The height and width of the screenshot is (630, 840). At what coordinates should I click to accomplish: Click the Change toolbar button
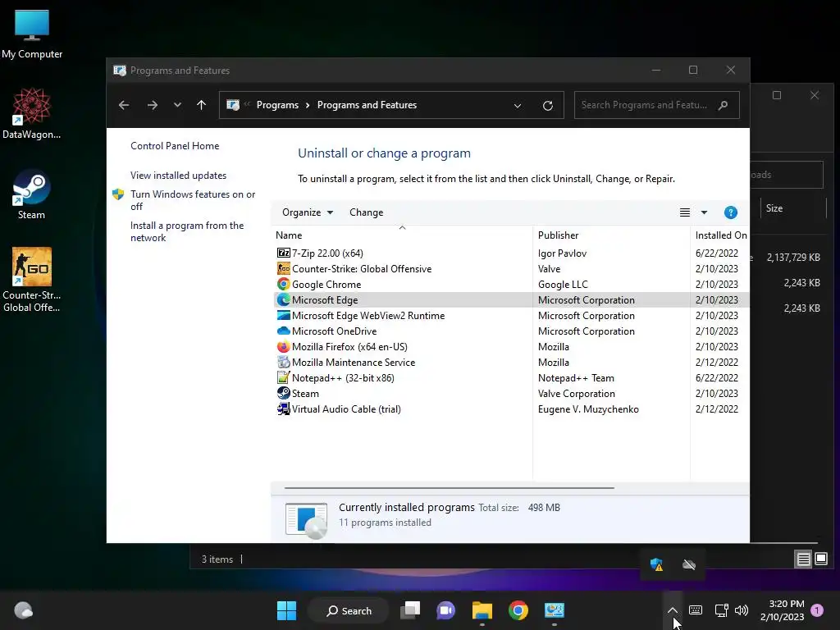point(367,212)
